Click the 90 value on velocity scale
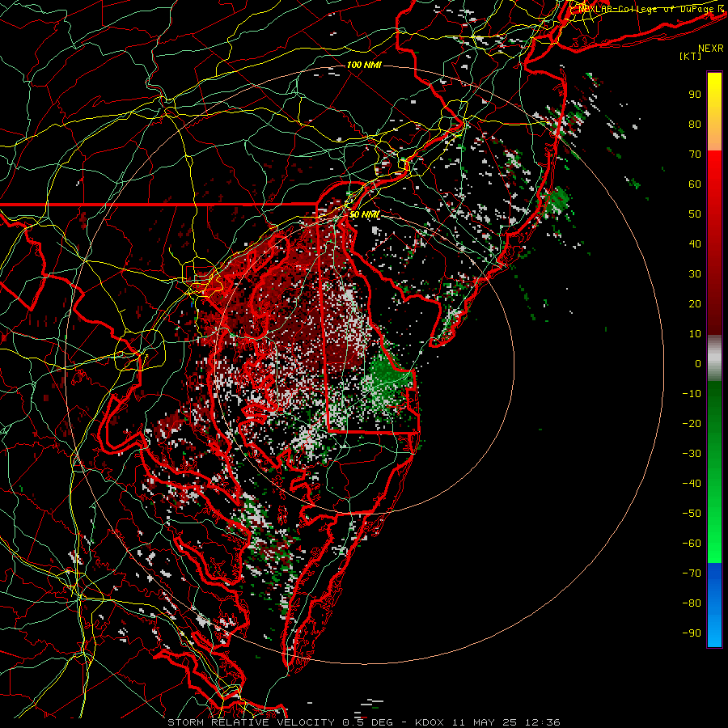728x728 pixels. point(695,95)
